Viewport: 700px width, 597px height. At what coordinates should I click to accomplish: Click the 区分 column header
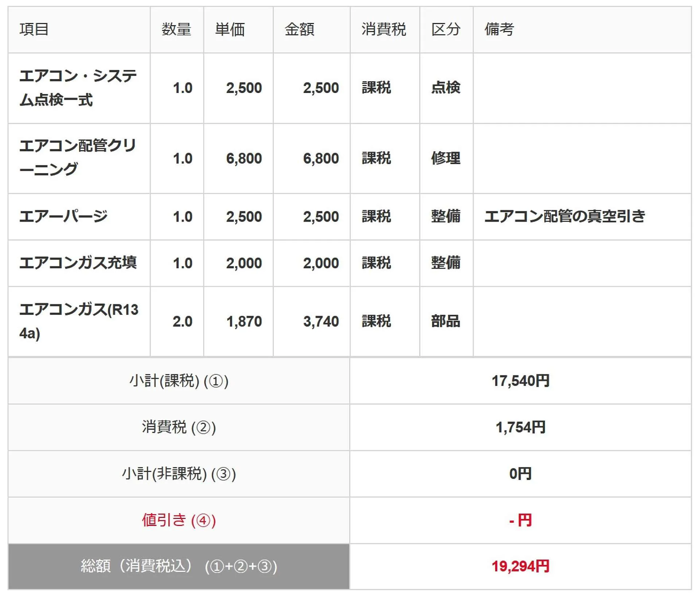[x=446, y=29]
